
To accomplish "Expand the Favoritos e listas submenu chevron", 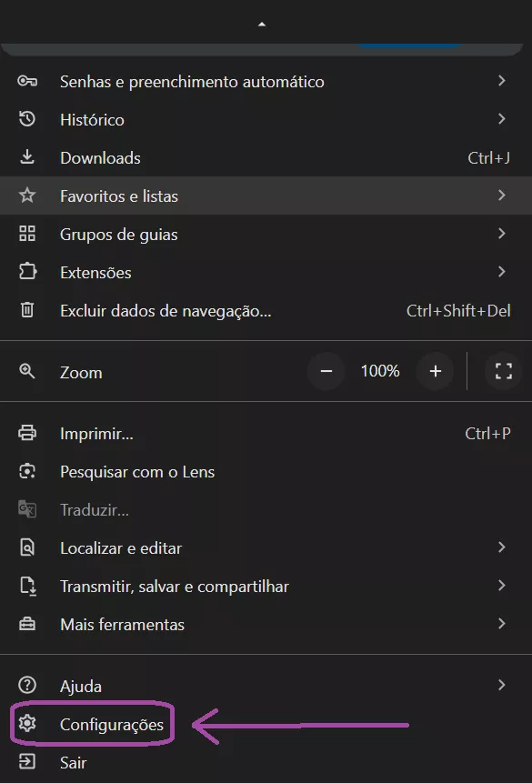I will (501, 196).
